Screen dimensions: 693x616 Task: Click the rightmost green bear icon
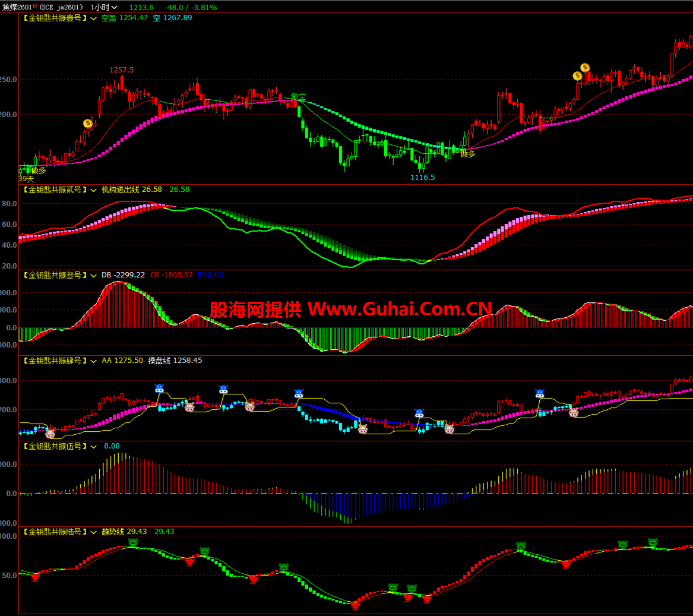coord(653,542)
